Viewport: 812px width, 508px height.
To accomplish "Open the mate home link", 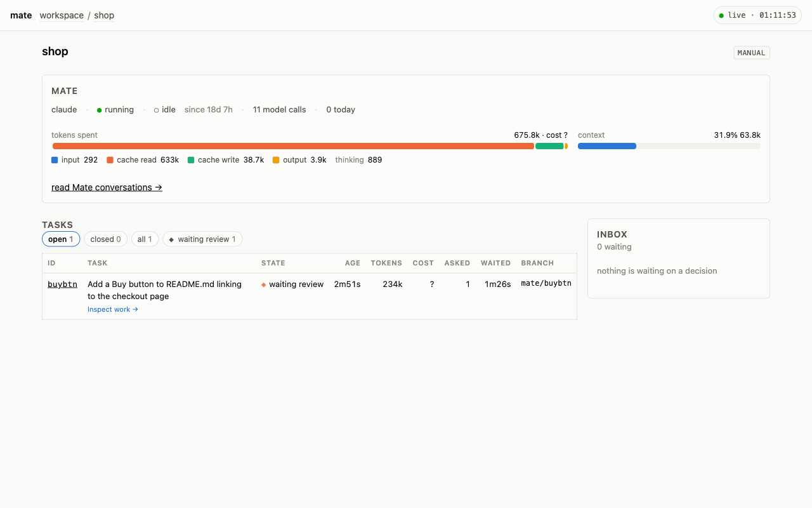I will tap(21, 15).
